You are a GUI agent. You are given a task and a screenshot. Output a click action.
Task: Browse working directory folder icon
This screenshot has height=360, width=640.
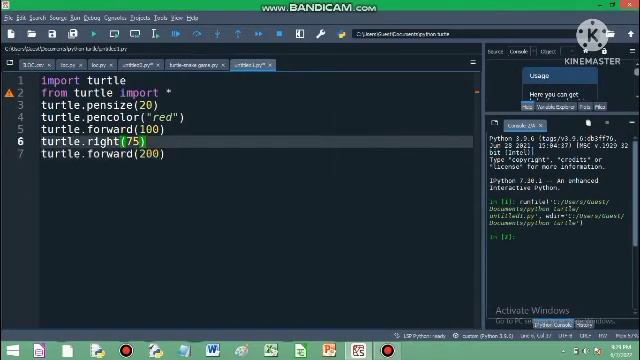click(611, 34)
